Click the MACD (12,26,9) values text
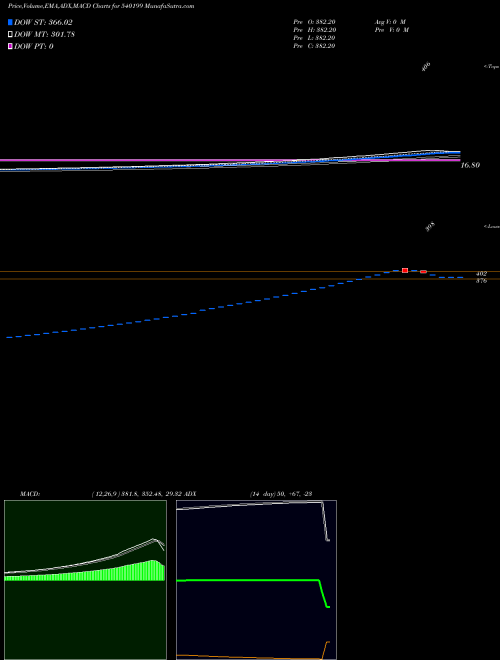Screen dimensions: 500x660 pos(137,494)
